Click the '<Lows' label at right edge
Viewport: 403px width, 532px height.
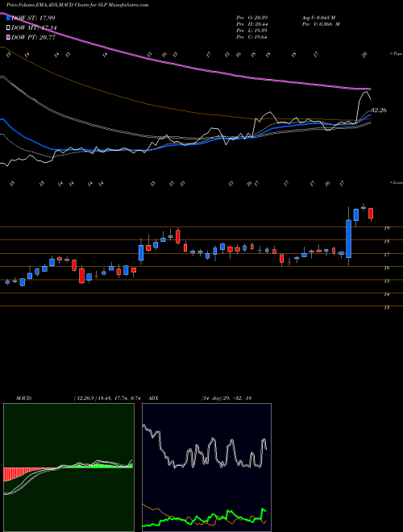[396, 182]
